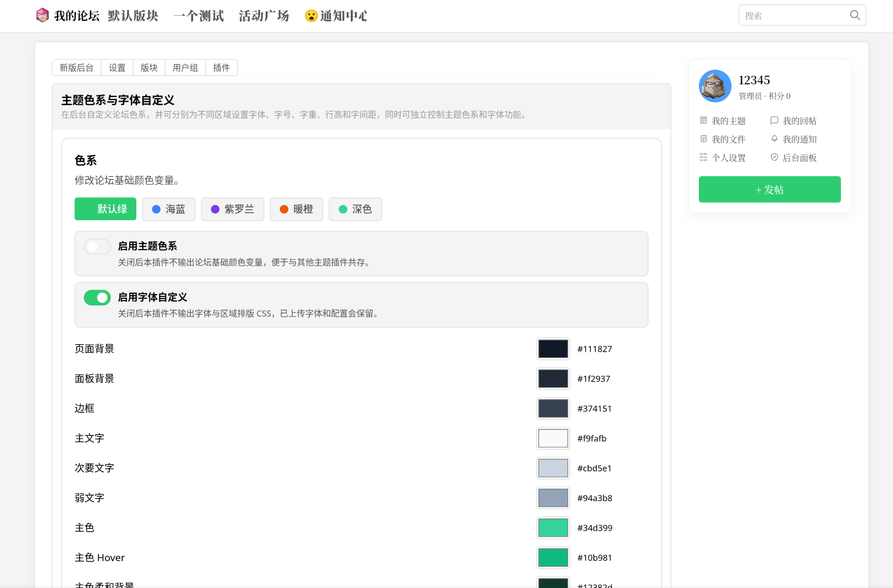The image size is (893, 588).
Task: Open the 次要文字 color swatch
Action: click(553, 468)
